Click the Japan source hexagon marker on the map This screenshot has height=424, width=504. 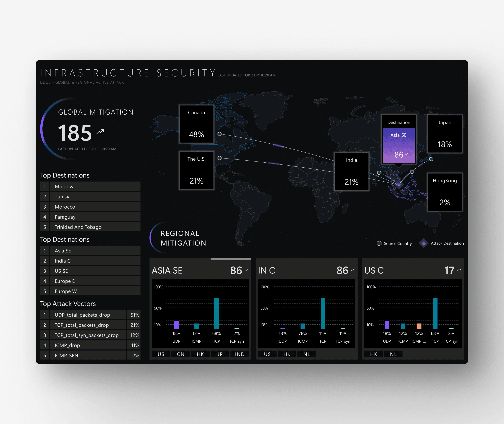pyautogui.click(x=431, y=159)
